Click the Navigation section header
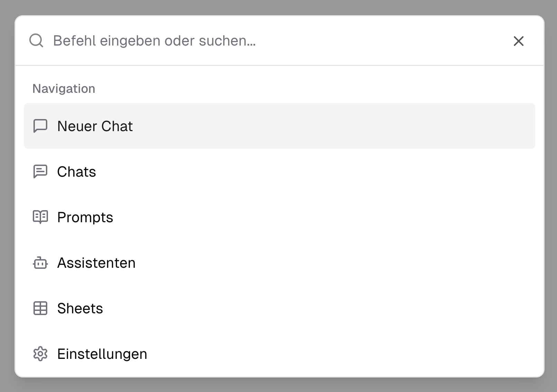Screen dimensions: 557x392 click(x=63, y=88)
